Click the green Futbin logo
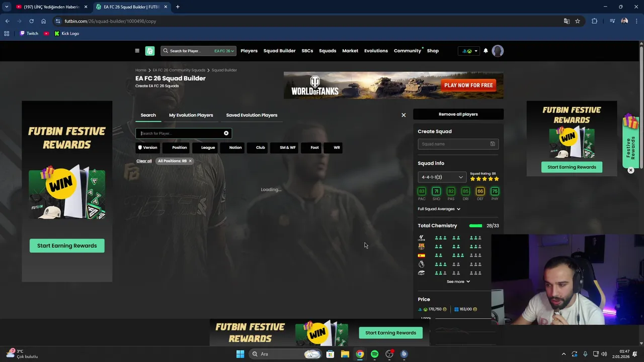The width and height of the screenshot is (644, 362). coord(150,51)
